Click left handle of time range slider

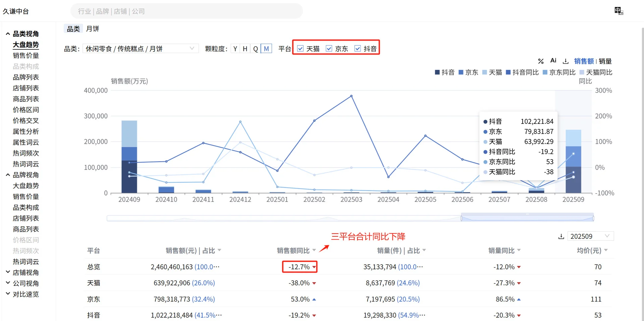[x=461, y=218]
